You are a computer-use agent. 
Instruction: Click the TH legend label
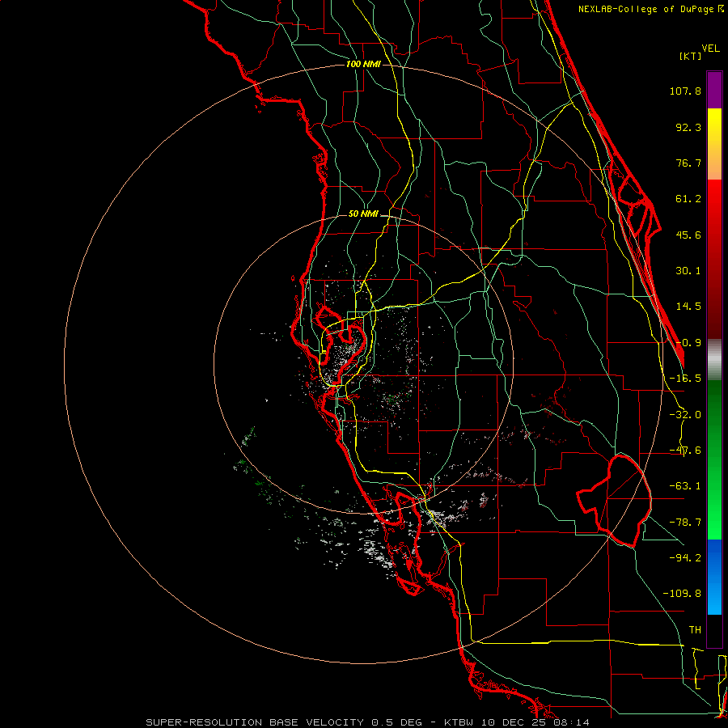[695, 630]
